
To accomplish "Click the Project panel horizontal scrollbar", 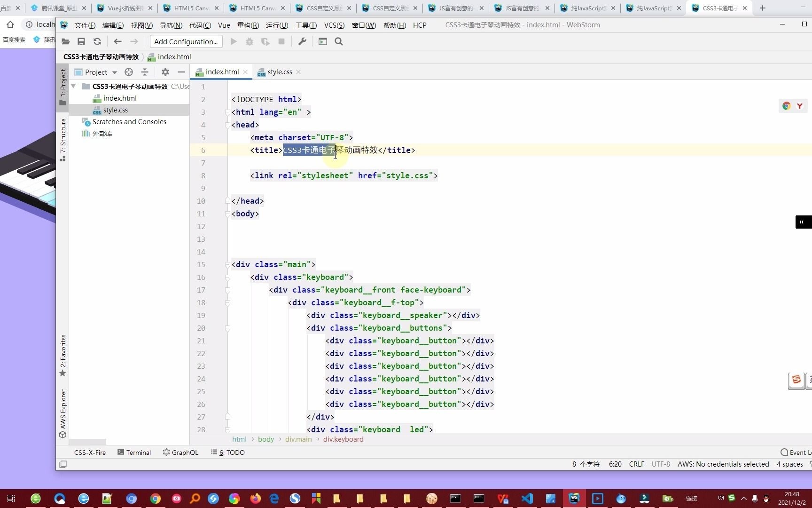I will (x=87, y=442).
